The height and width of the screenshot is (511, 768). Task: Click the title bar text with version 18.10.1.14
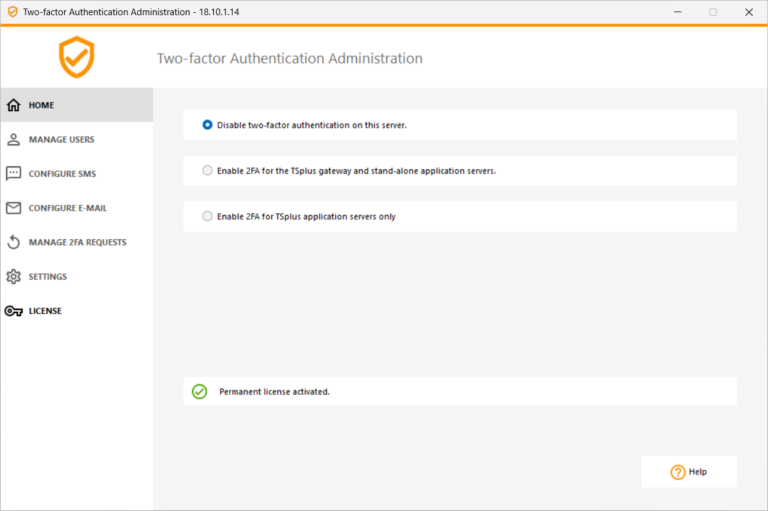click(131, 12)
